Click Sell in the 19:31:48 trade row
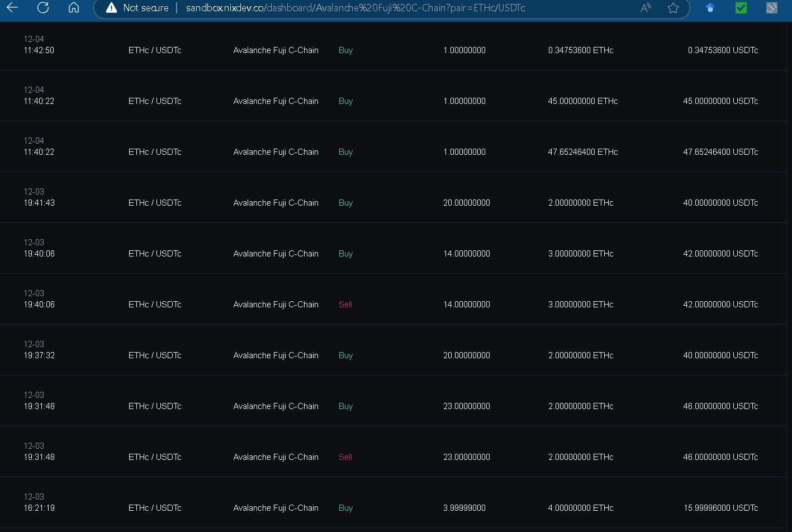The width and height of the screenshot is (792, 532). pos(345,457)
